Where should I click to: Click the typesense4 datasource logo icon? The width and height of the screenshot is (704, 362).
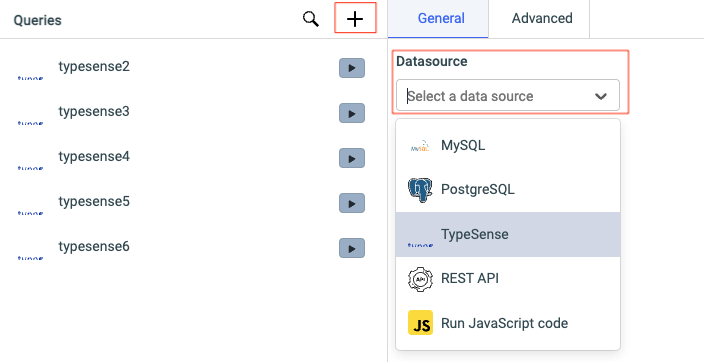[x=31, y=168]
